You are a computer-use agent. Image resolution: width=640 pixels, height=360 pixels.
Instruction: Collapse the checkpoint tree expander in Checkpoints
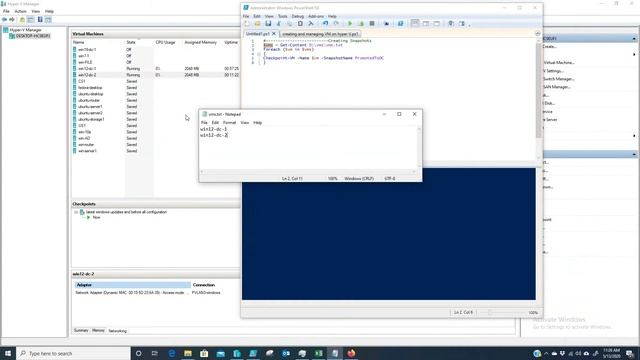76,212
